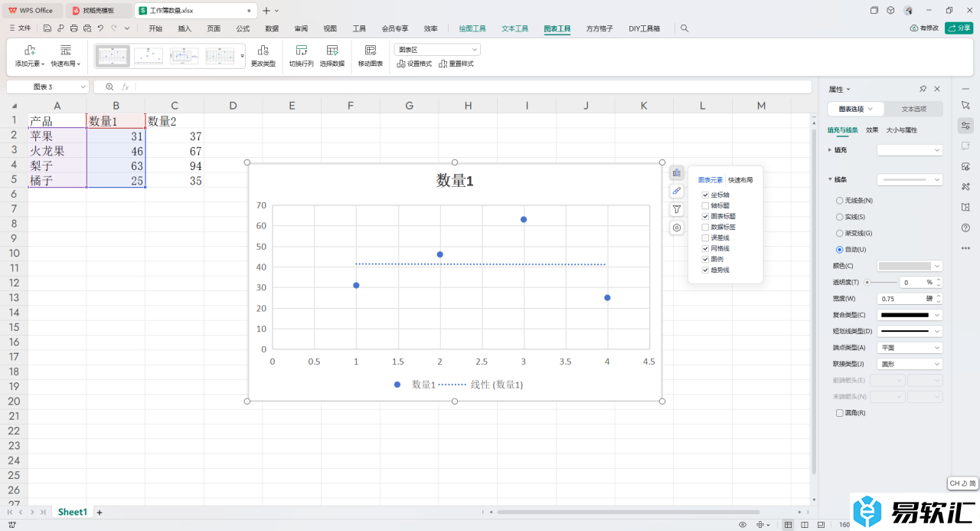Select the second chart style thumbnail

tap(149, 56)
